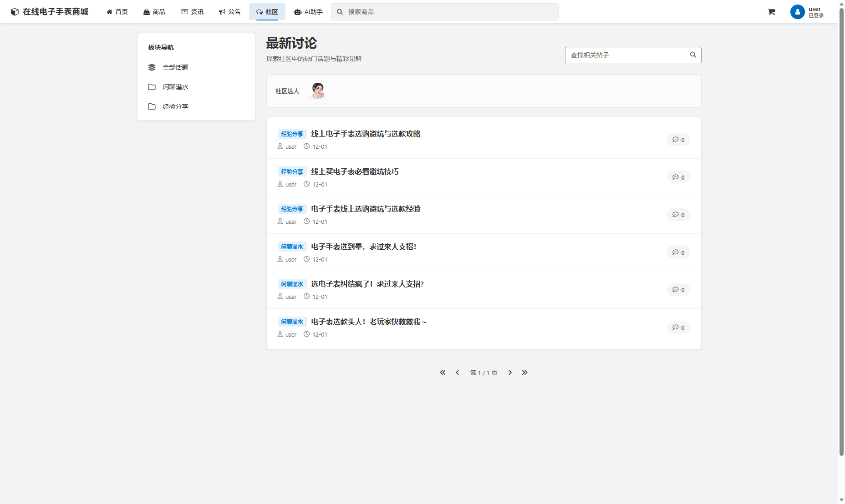Click the megaphone icon beside 公告
This screenshot has width=845, height=504.
tap(222, 11)
